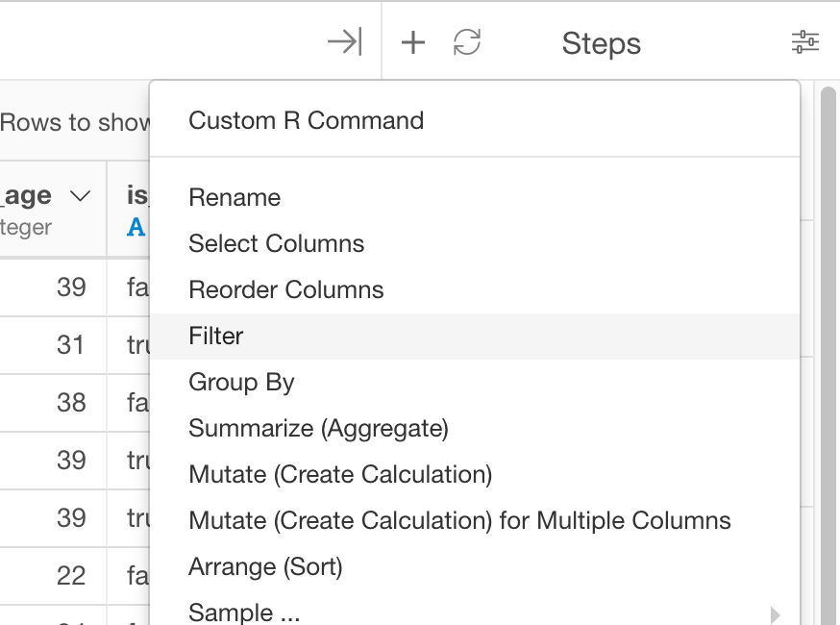Screen dimensions: 840x625
Task: Click the blue character type icon
Action: click(x=136, y=227)
